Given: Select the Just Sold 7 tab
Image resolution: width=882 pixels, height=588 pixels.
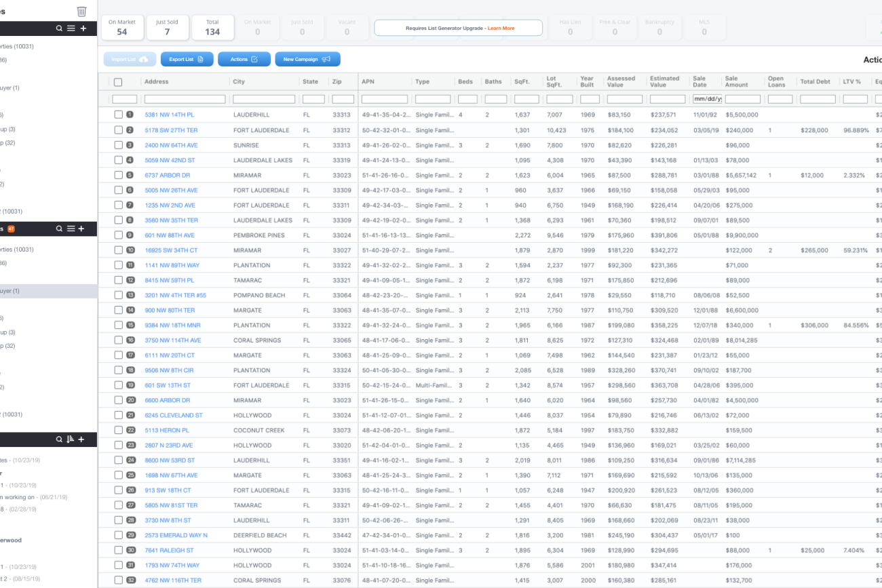Looking at the screenshot, I should click(167, 28).
